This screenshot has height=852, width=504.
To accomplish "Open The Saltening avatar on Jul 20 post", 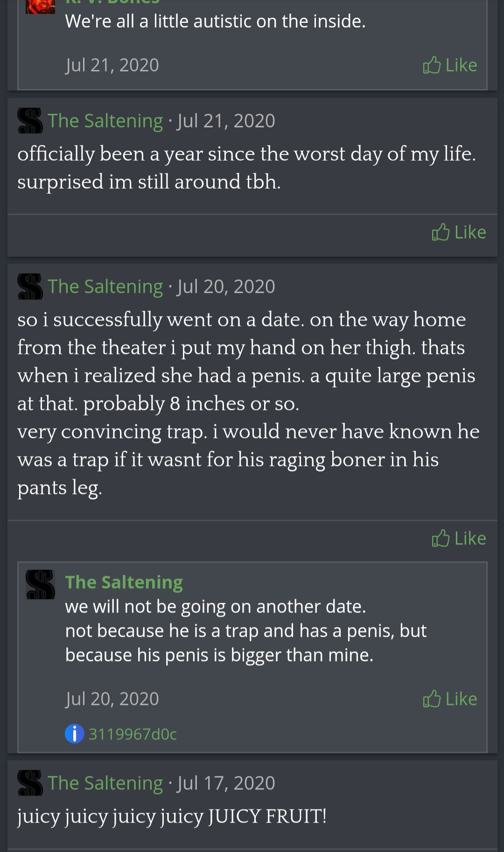I will [30, 286].
